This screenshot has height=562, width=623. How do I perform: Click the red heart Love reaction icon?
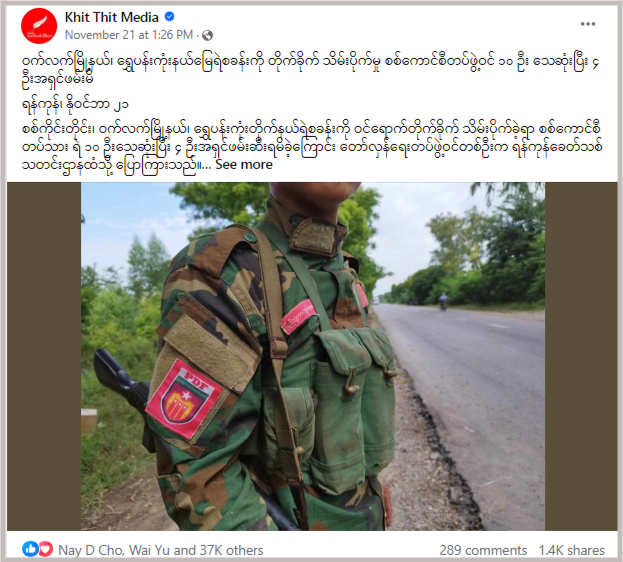pos(44,549)
